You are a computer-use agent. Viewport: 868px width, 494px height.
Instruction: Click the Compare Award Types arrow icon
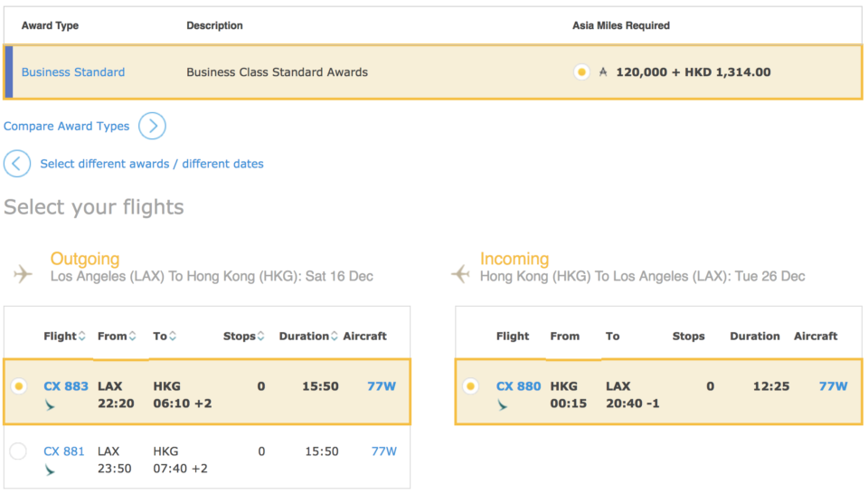click(152, 126)
